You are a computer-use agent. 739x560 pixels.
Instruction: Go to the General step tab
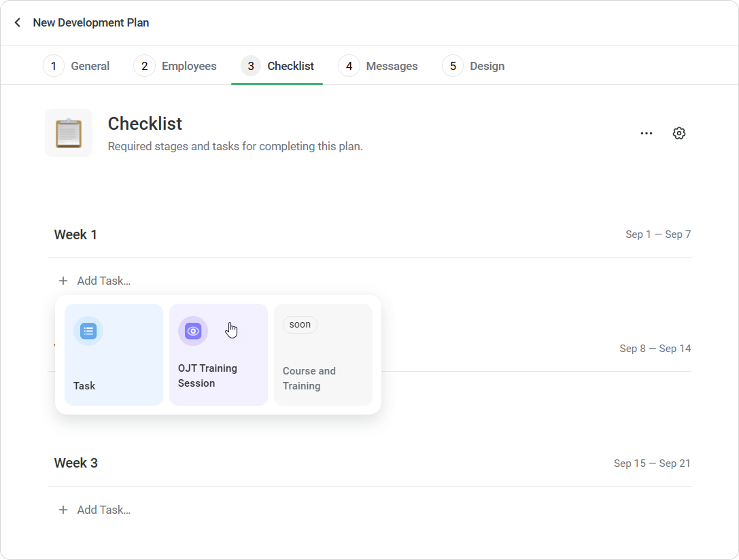(x=77, y=66)
